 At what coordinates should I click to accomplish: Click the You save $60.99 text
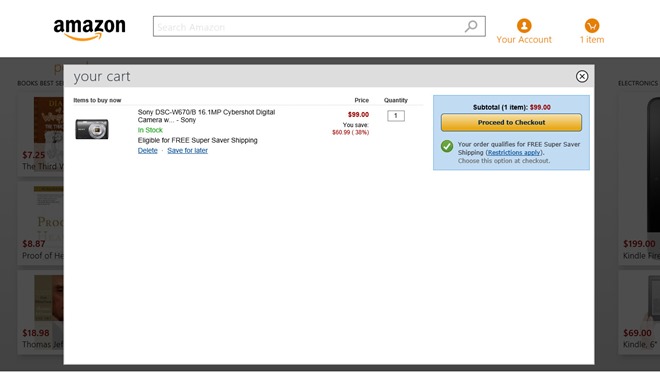pos(351,129)
